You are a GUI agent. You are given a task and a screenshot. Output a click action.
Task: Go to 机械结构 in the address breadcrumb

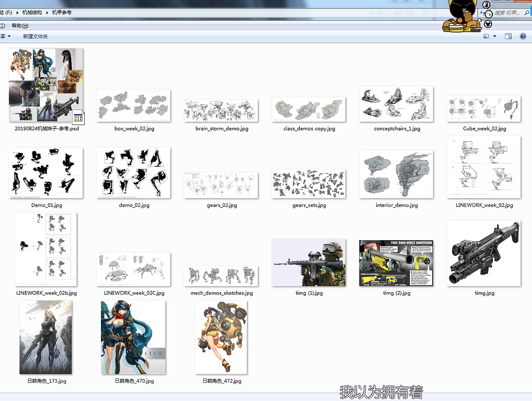click(x=32, y=12)
